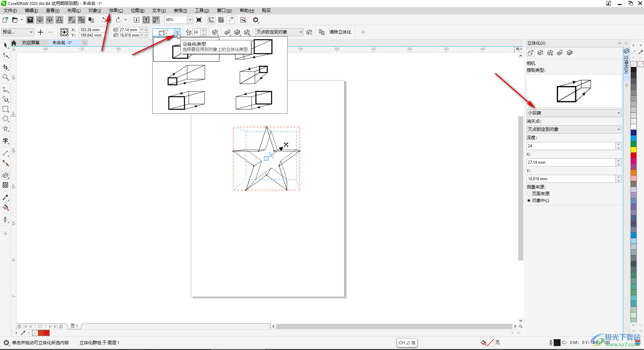
Task: Select the Shape tool in toolbox
Action: click(x=5, y=55)
